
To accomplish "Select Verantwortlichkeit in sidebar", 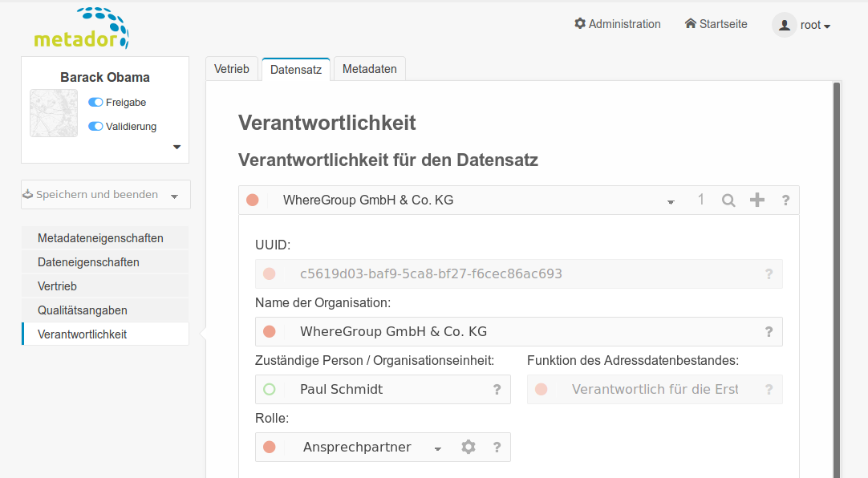I will coord(105,334).
